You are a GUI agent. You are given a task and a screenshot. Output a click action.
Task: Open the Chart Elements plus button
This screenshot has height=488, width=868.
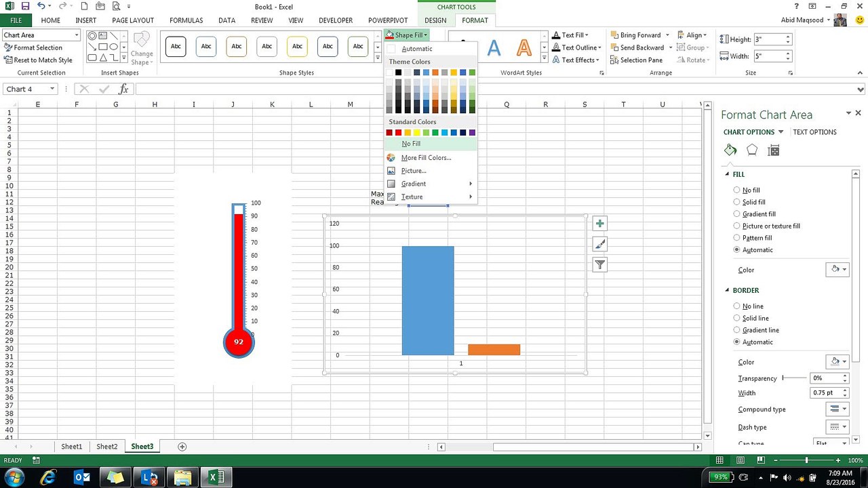tap(599, 224)
